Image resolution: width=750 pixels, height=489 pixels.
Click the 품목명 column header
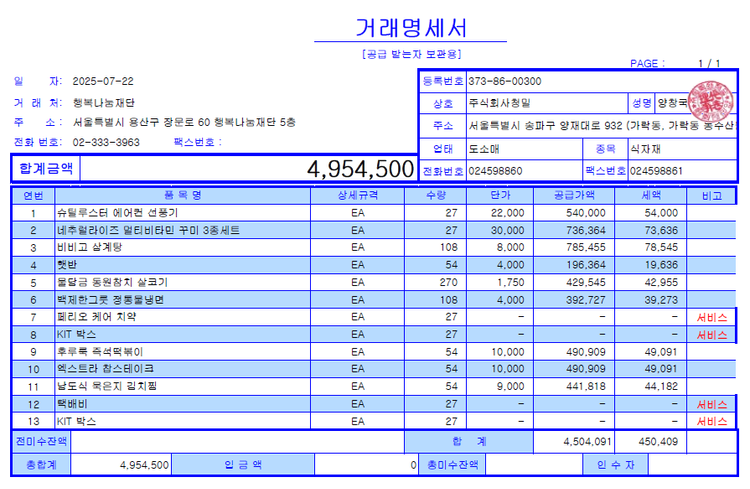click(x=183, y=195)
